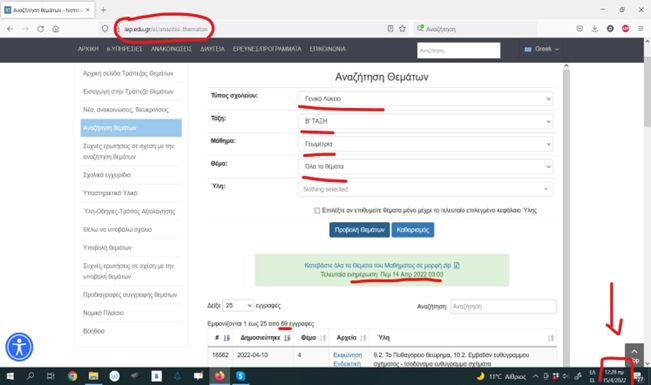The image size is (651, 385).
Task: Click the inner page vertical scrollbar
Action: 566,216
